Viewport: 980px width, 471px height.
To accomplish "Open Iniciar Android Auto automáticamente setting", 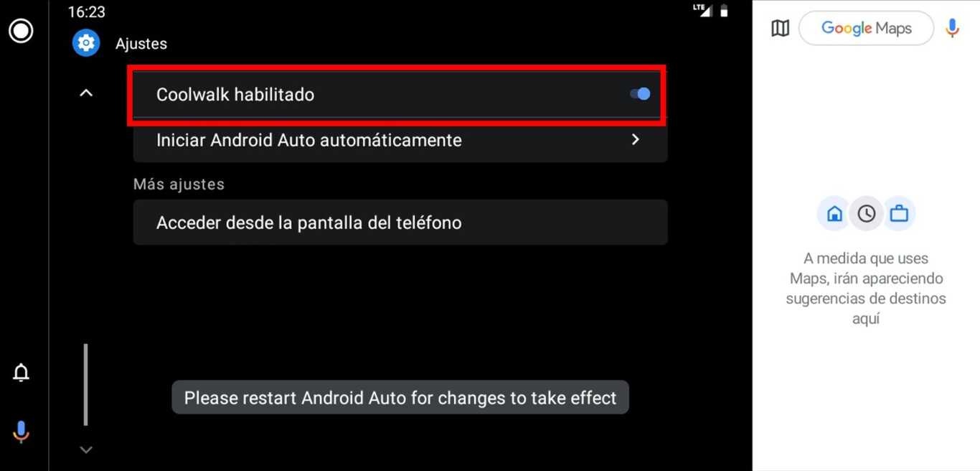I will pos(400,140).
